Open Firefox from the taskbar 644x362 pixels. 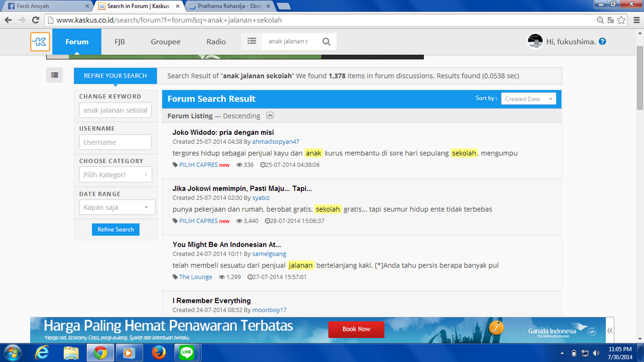click(158, 353)
